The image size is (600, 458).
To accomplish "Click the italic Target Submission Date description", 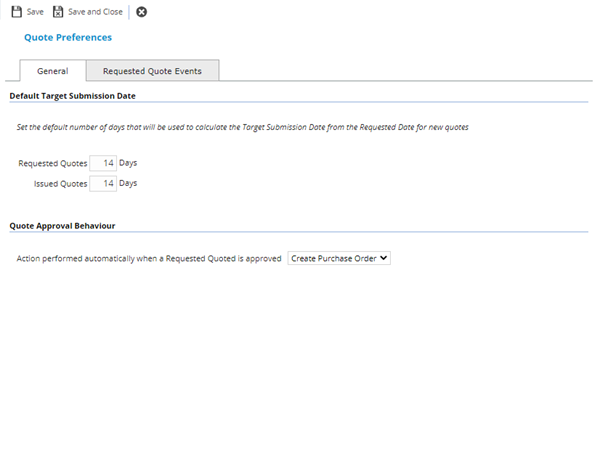I will pos(242,128).
